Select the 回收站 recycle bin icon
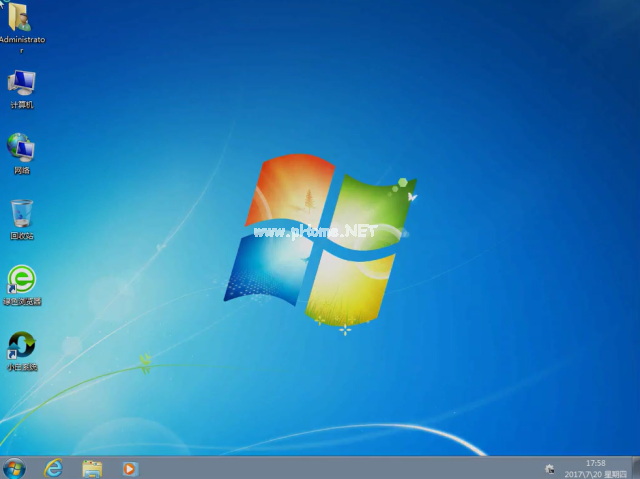This screenshot has height=479, width=640. click(22, 213)
